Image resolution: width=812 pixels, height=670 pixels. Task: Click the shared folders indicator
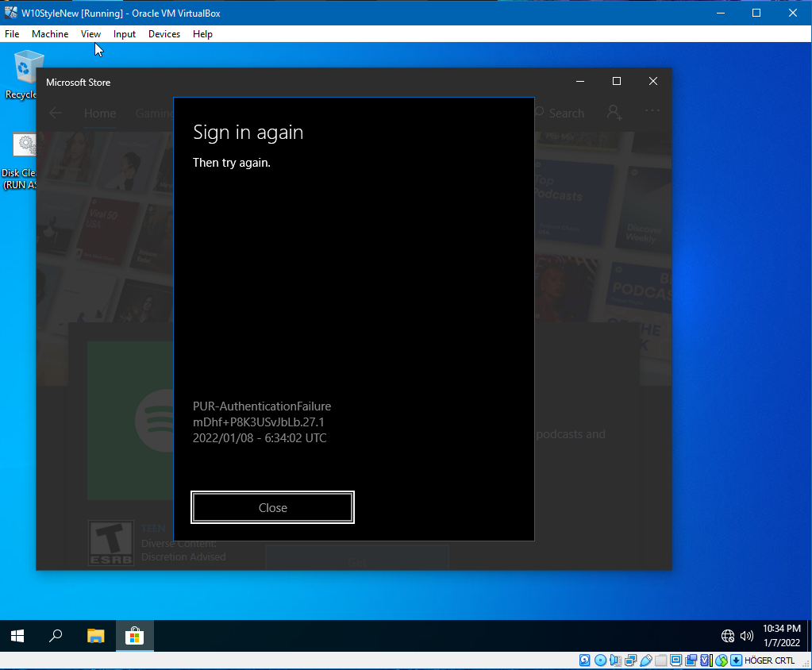click(660, 660)
